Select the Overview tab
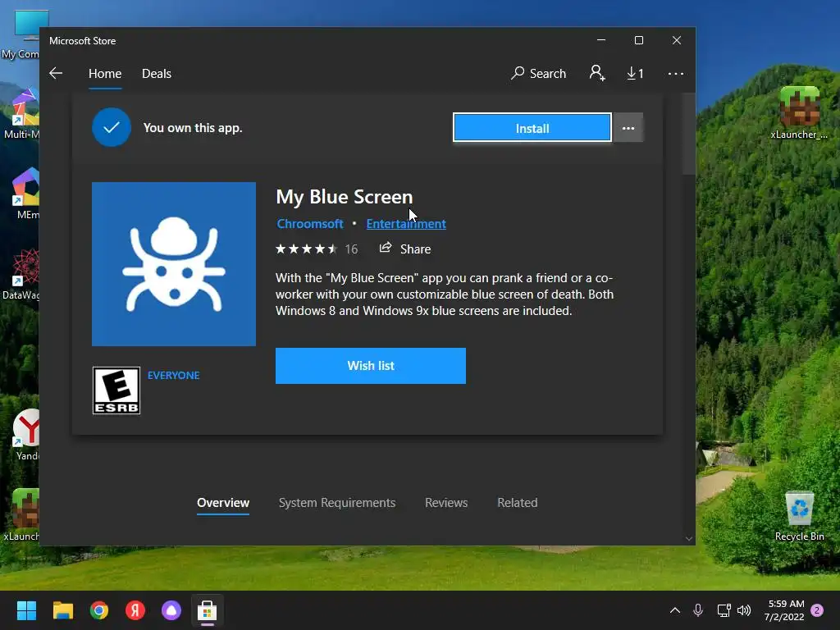This screenshot has width=840, height=630. pyautogui.click(x=223, y=503)
